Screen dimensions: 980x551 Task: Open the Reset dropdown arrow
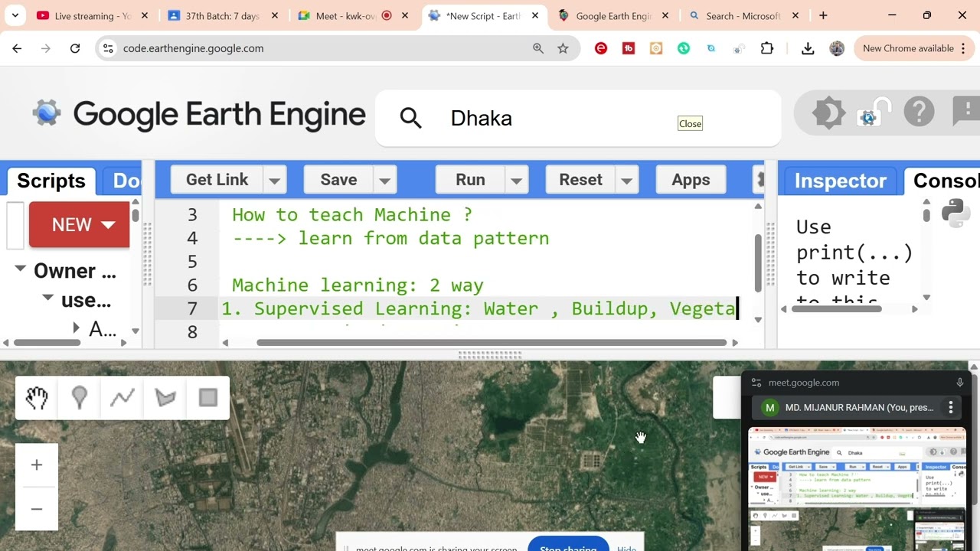(x=626, y=181)
